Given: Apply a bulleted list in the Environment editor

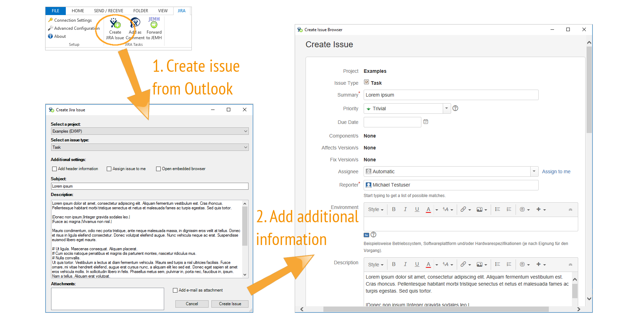Looking at the screenshot, I should 497,209.
